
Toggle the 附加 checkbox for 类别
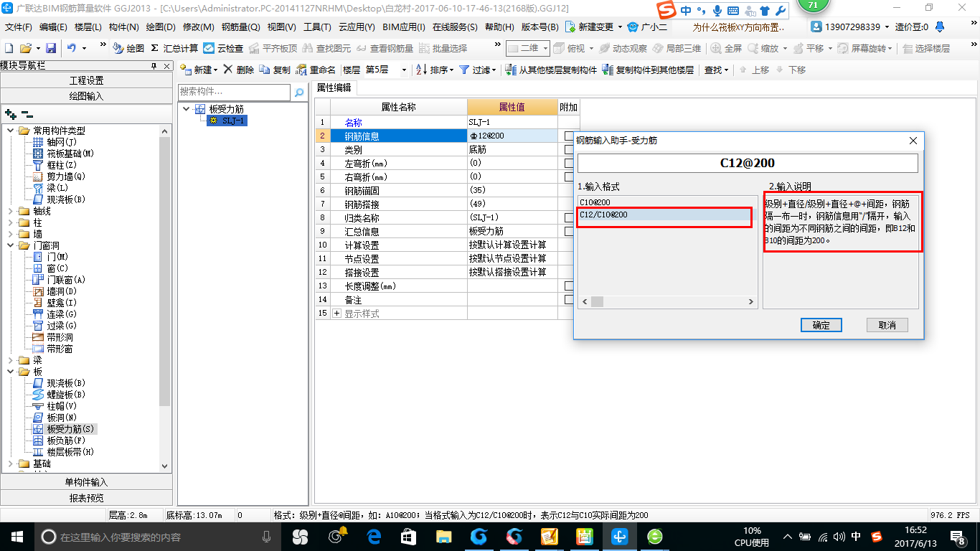point(569,149)
